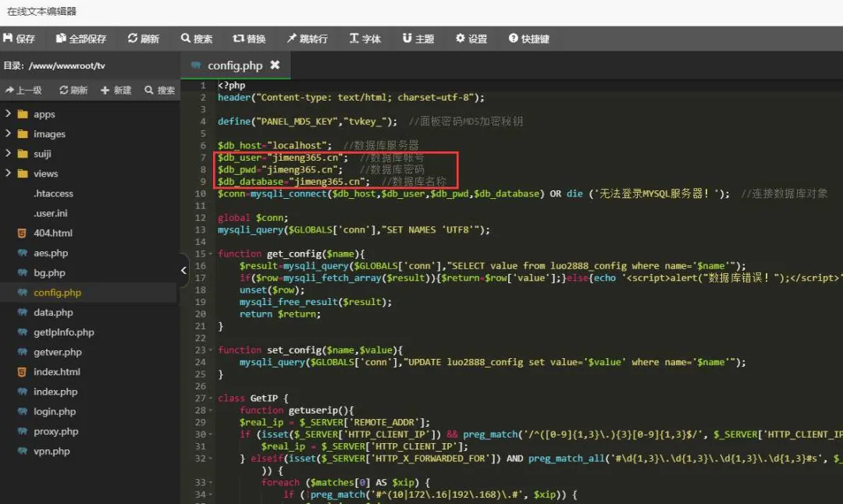
Task: Click 新建 to create new file
Action: coord(116,91)
